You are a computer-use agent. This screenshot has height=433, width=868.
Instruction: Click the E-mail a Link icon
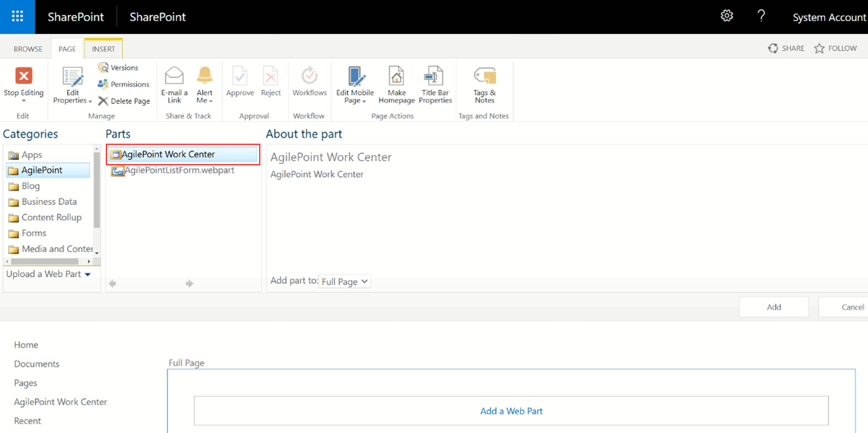point(174,75)
